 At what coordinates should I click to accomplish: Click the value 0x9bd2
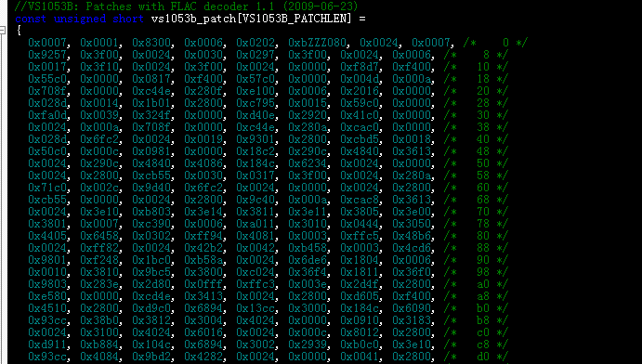(151, 357)
